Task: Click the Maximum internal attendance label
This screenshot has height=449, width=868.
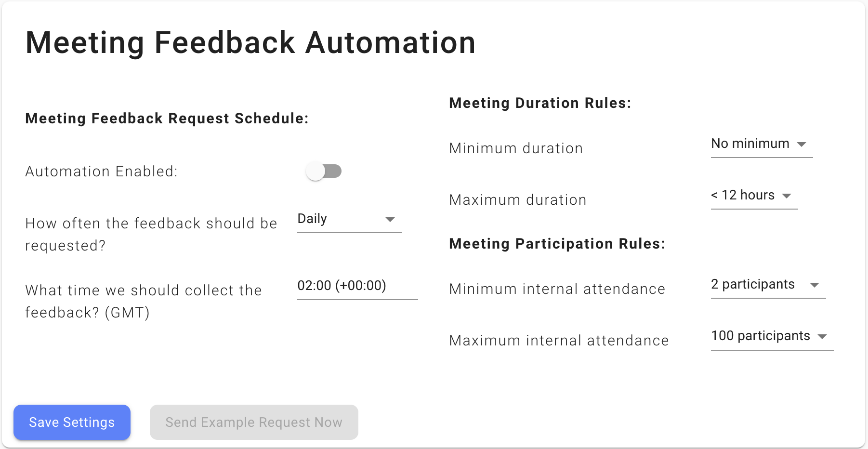Action: coord(559,341)
